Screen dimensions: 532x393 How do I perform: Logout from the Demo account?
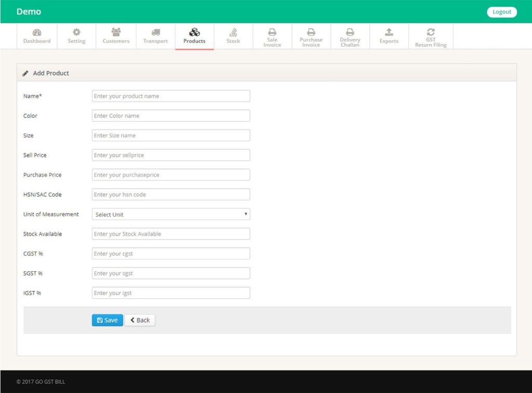[501, 11]
